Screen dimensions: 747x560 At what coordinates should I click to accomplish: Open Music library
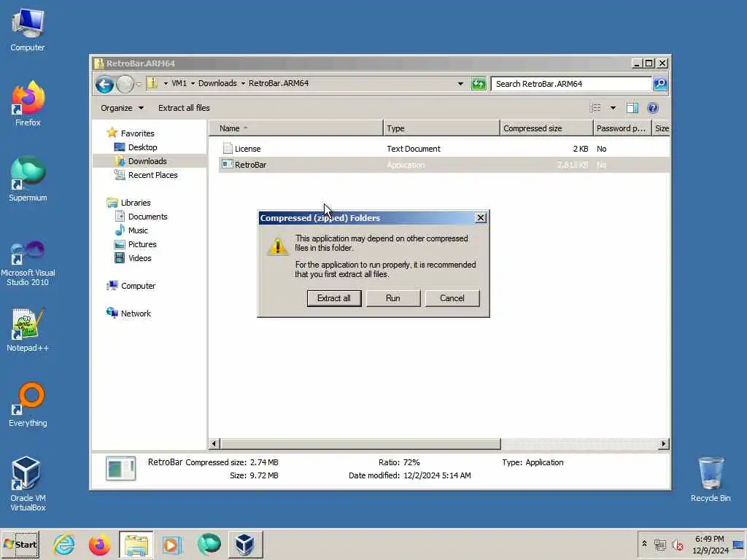(138, 230)
